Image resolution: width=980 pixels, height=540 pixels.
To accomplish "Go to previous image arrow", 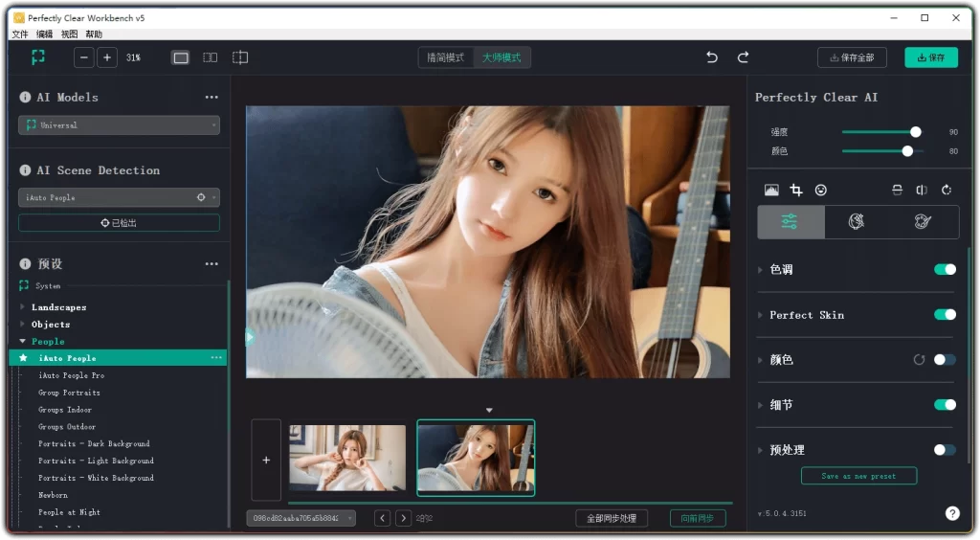I will (383, 518).
